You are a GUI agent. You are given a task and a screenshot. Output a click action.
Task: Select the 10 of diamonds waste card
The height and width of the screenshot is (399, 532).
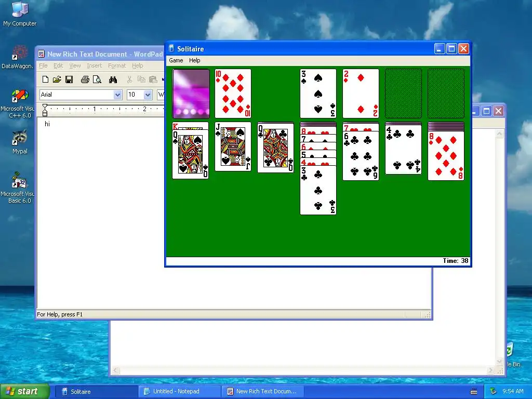(x=233, y=94)
